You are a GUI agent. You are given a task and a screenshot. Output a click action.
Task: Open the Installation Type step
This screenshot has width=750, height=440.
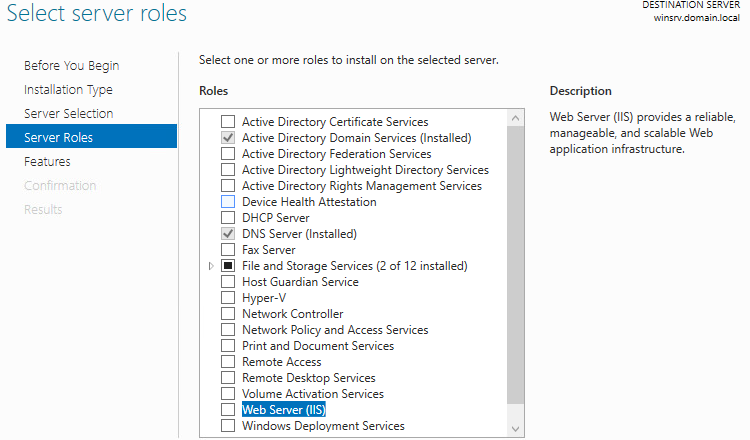pyautogui.click(x=68, y=90)
